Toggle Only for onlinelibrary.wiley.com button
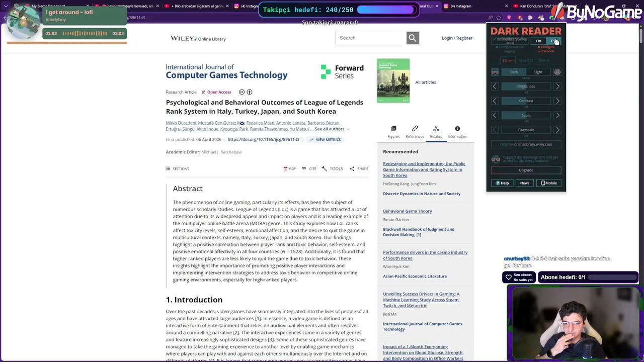Image resolution: width=644 pixels, height=362 pixels. point(526,144)
